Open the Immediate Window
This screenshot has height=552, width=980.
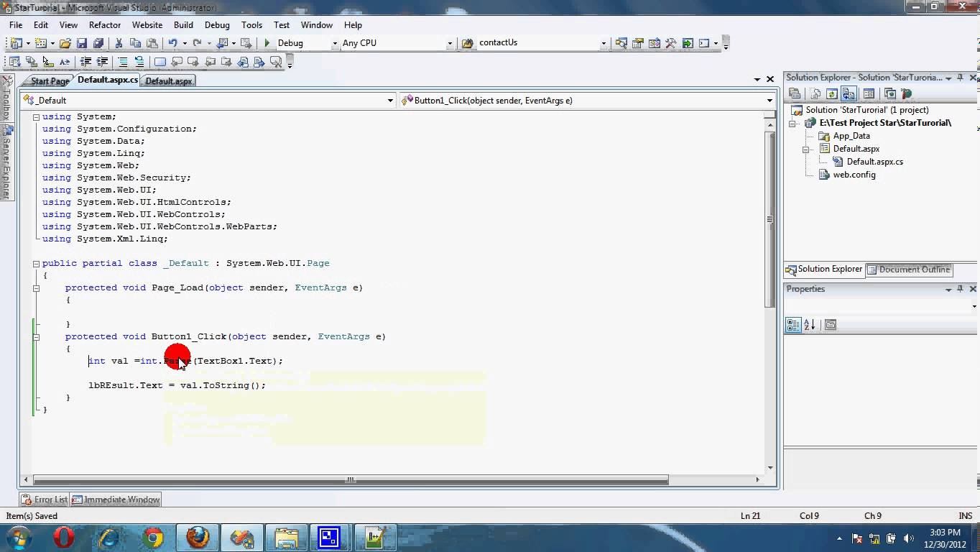coord(121,499)
